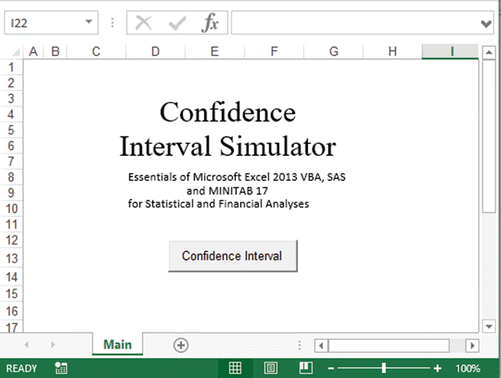Select column C header
This screenshot has width=501, height=378.
[x=96, y=52]
